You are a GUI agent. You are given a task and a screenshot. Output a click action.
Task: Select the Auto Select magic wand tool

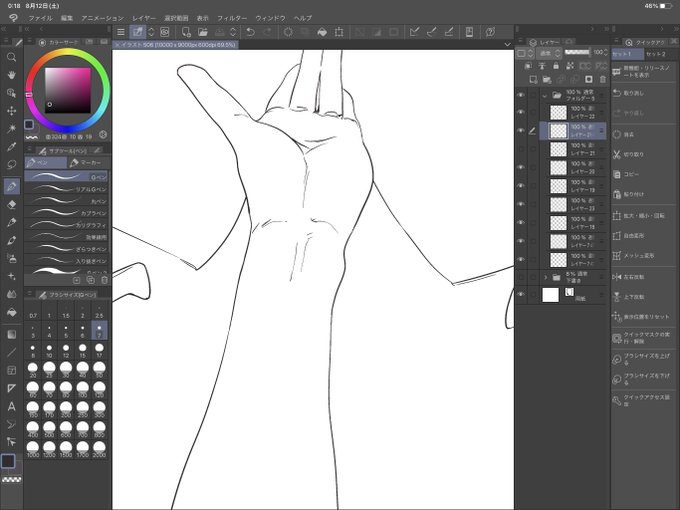coord(11,128)
